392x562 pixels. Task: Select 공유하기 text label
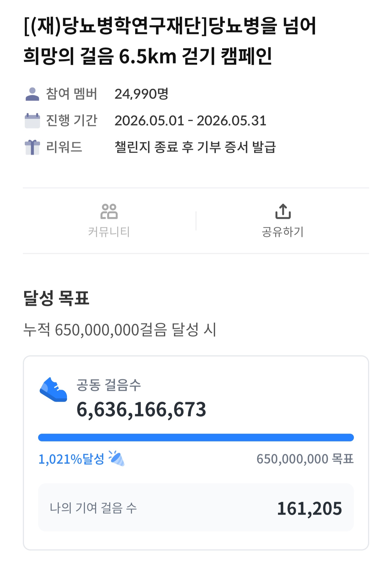coord(283,232)
